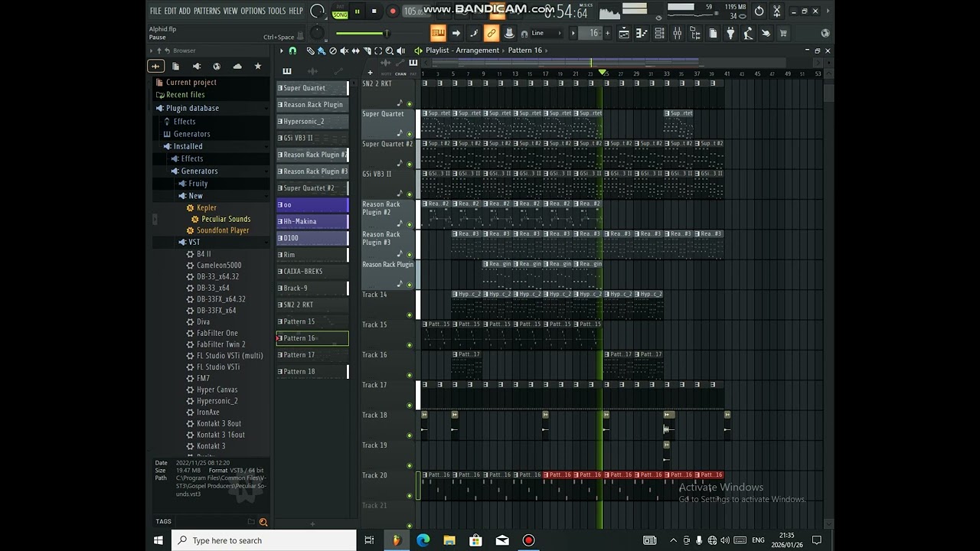Open File Explorer from the taskbar
Image resolution: width=980 pixels, height=551 pixels.
point(449,540)
